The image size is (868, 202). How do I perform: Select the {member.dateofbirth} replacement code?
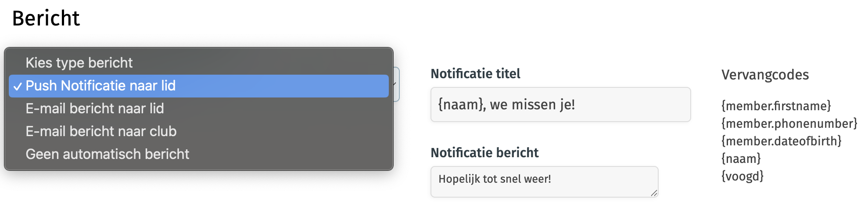781,141
